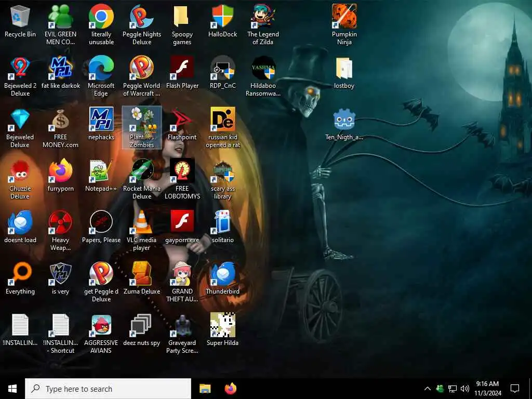Select Bejeweled 2 Deluxe icon

[x=20, y=76]
